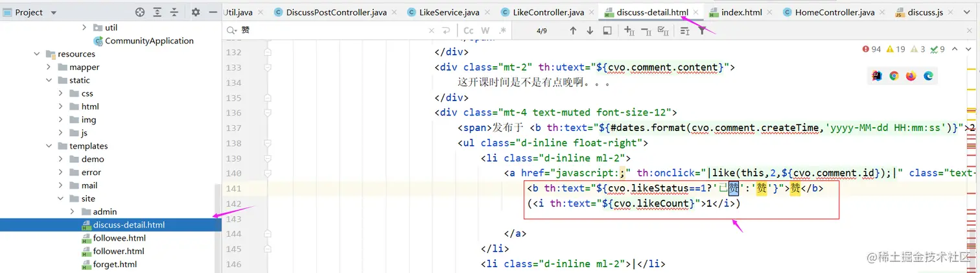Hide the Project tool window
This screenshot has height=273, width=980.
point(213,12)
